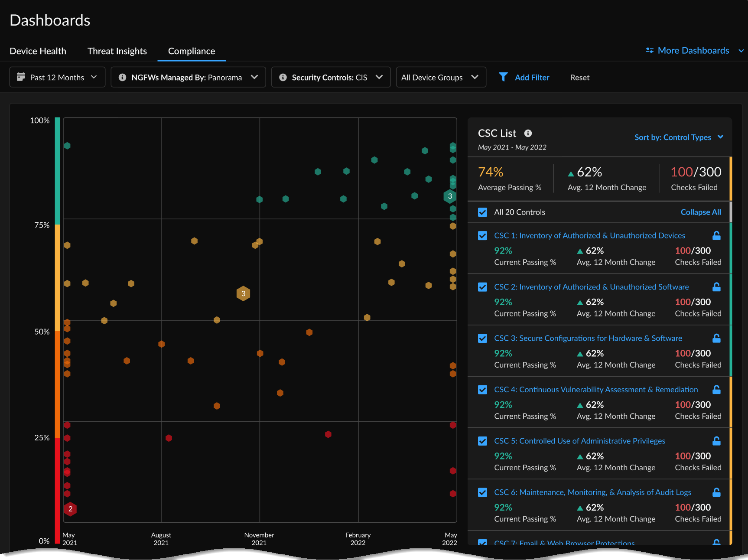The width and height of the screenshot is (748, 560).
Task: Click the lock icon for CSC 1
Action: [716, 235]
